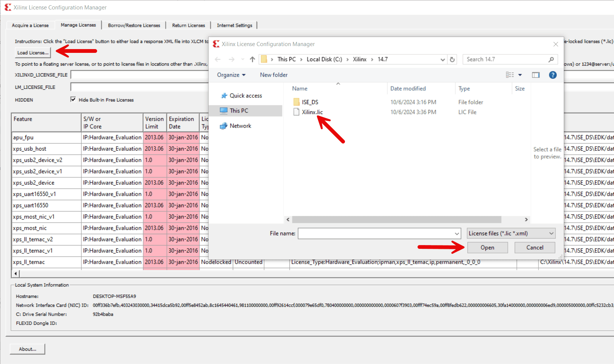Select the Xilinx.lic file
Screen dimensions: 614x364
(x=312, y=112)
